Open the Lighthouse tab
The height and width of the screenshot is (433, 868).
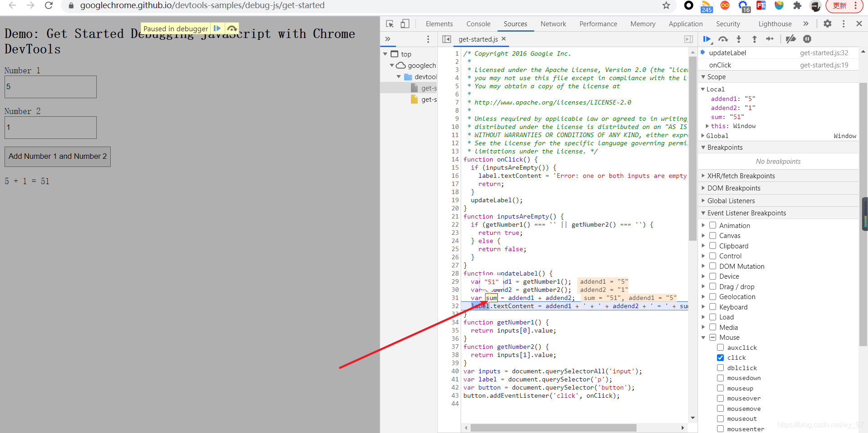[775, 24]
